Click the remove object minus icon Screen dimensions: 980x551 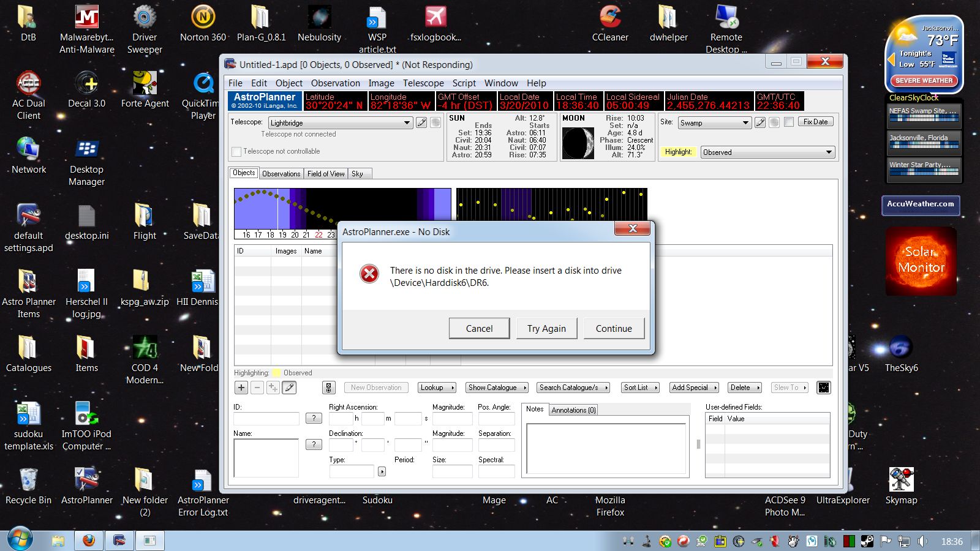pos(257,388)
